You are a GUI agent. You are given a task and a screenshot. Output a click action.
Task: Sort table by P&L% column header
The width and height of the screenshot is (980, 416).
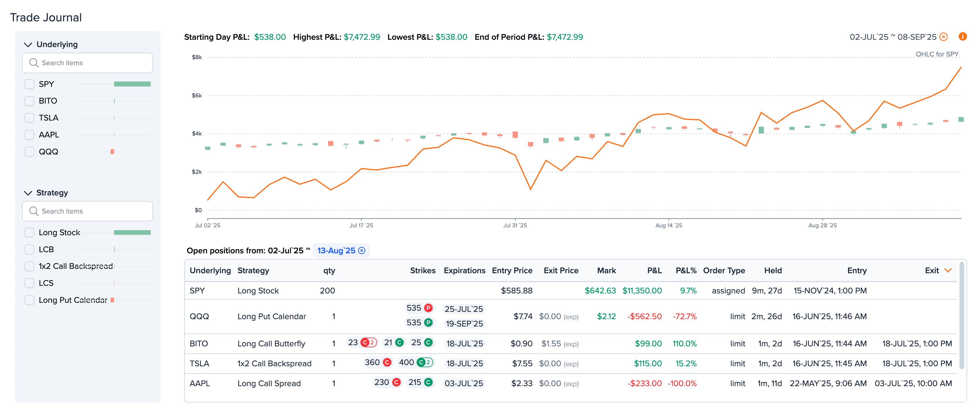coord(686,270)
